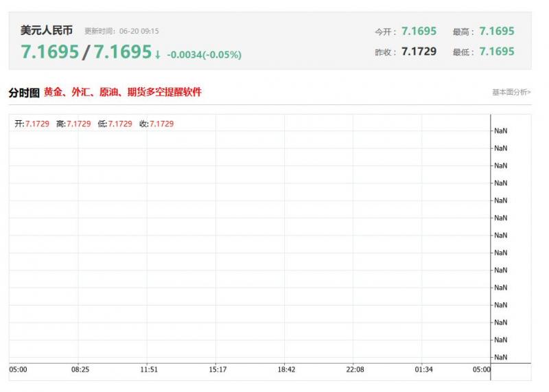This screenshot has height=392, width=549.
Task: Open the 基本面分析 link
Action: tap(511, 92)
